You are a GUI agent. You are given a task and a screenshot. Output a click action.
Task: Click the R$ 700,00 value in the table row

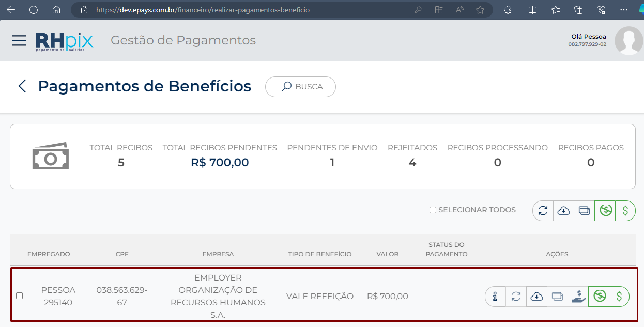pos(388,297)
